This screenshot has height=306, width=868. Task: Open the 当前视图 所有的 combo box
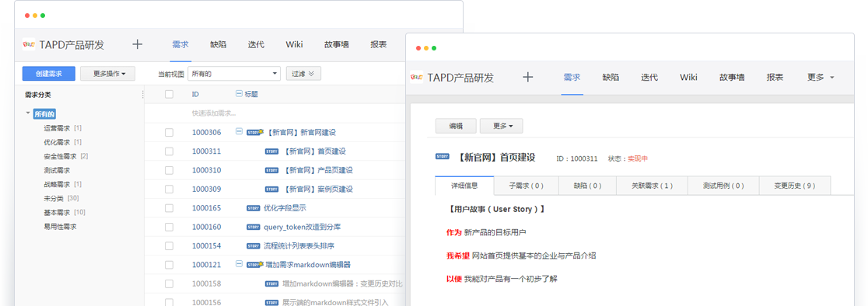click(234, 74)
